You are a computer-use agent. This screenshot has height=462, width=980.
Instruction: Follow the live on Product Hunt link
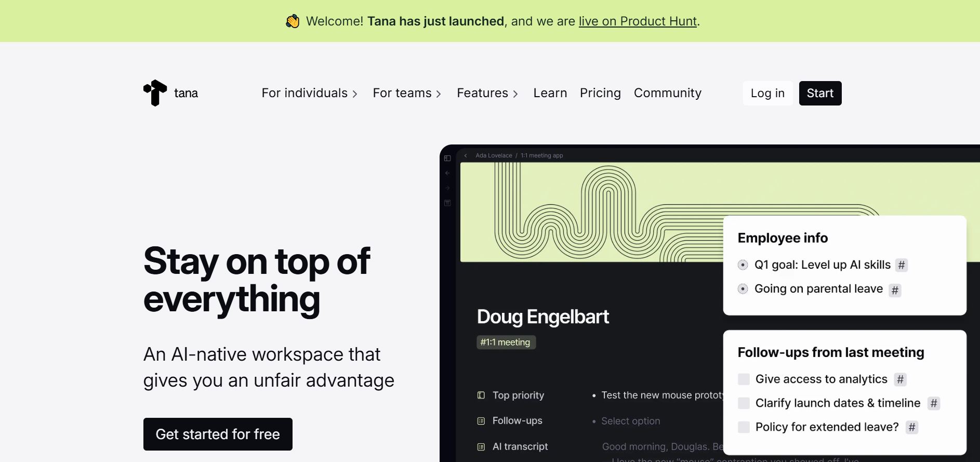pos(638,21)
